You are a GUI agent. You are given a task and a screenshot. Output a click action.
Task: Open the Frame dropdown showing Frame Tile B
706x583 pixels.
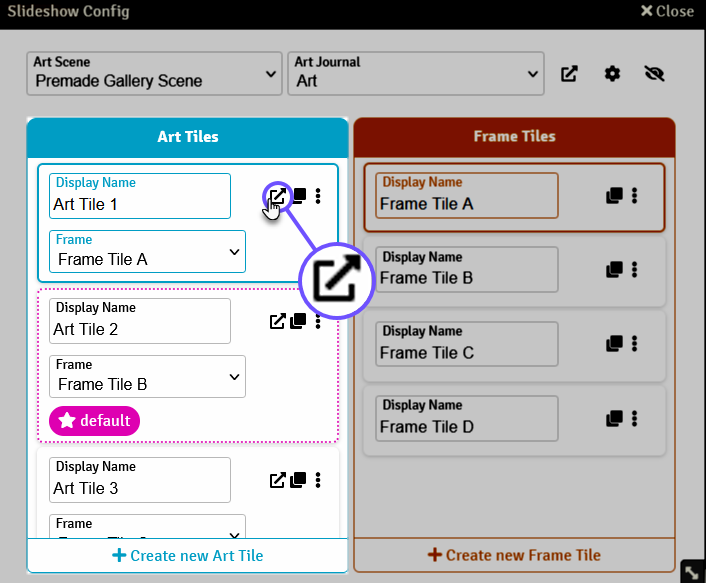tap(147, 376)
